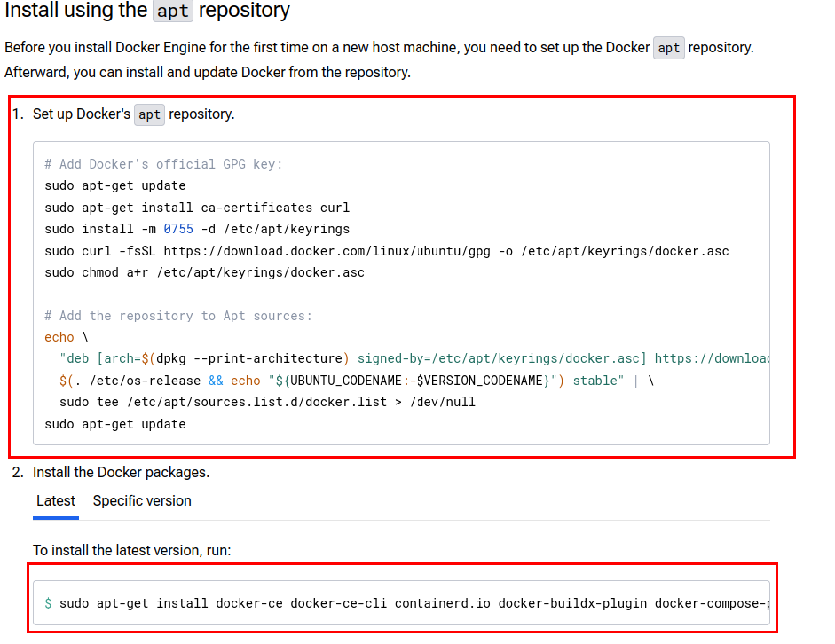Click the last 'sudo apt-get update' line
This screenshot has width=835, height=644.
coord(115,424)
